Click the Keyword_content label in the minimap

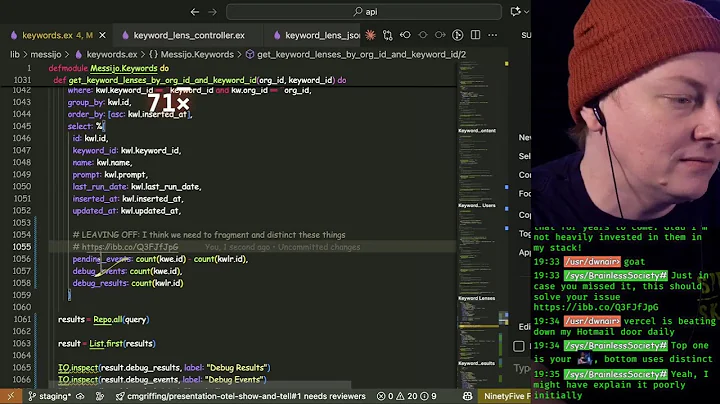pos(477,131)
